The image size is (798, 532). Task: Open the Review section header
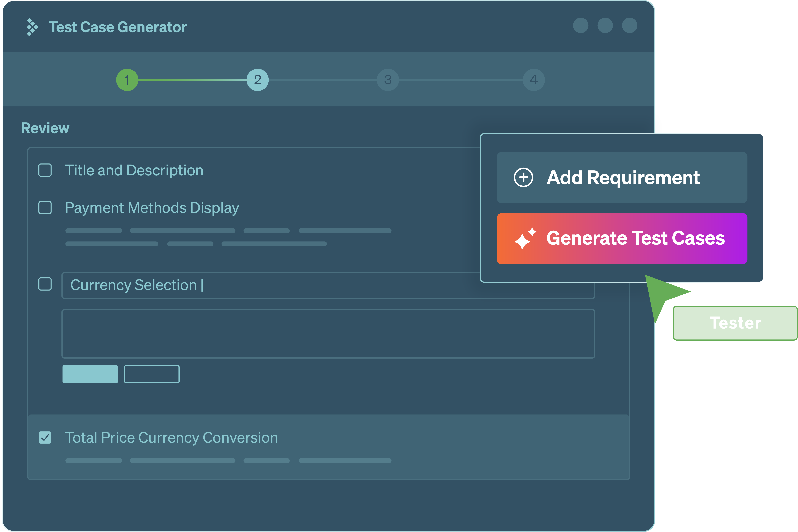(45, 128)
